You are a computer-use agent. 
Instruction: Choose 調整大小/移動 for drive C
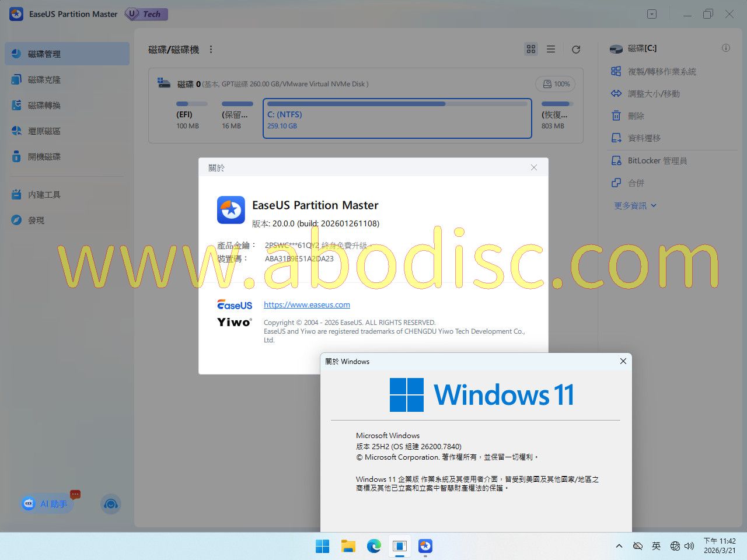[x=653, y=93]
